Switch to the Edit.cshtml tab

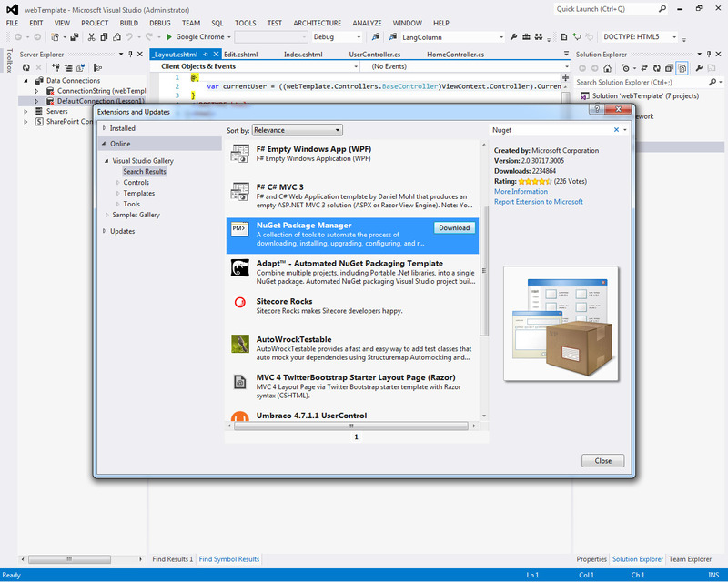tap(241, 55)
